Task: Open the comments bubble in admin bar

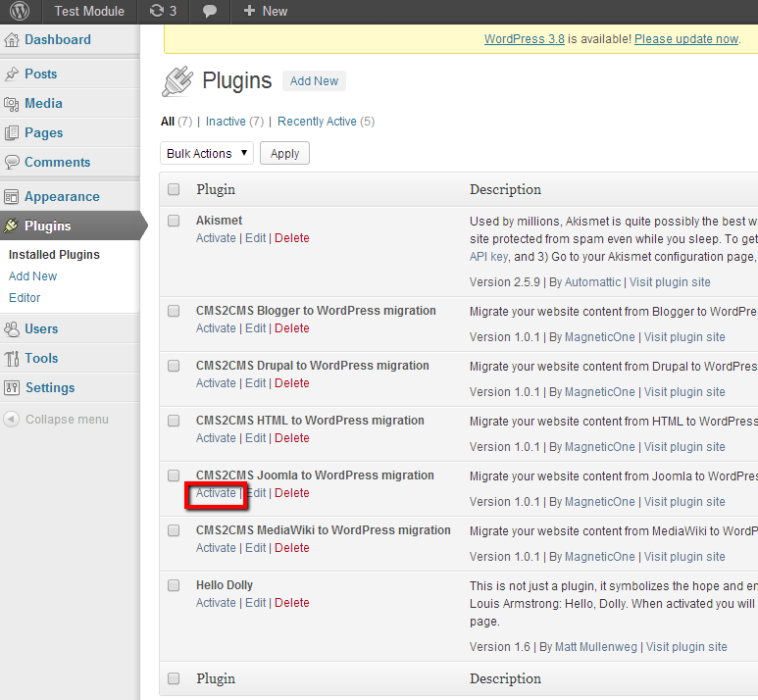Action: [x=209, y=11]
